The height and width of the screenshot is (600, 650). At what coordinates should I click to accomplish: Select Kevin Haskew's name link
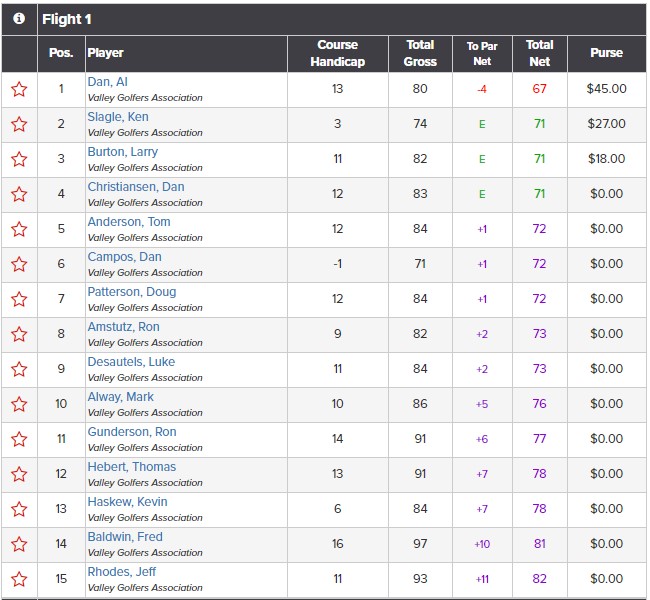[127, 502]
